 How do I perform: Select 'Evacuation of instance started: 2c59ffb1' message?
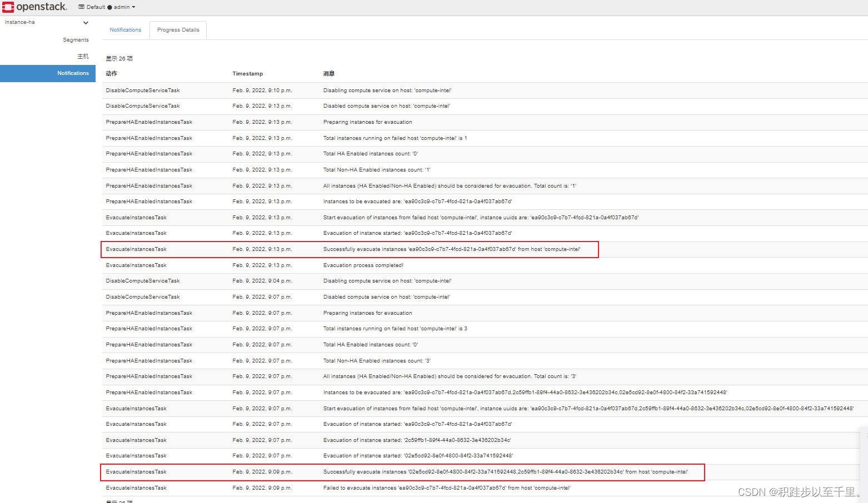[x=417, y=440]
